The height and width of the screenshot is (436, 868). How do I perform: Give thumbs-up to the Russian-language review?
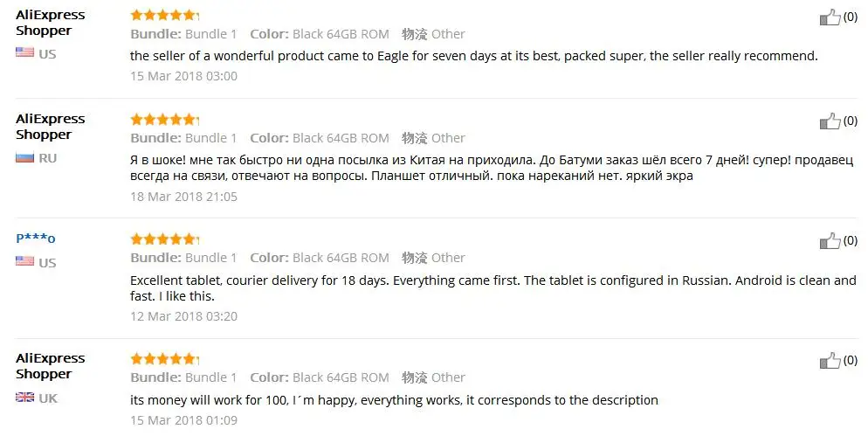click(830, 121)
